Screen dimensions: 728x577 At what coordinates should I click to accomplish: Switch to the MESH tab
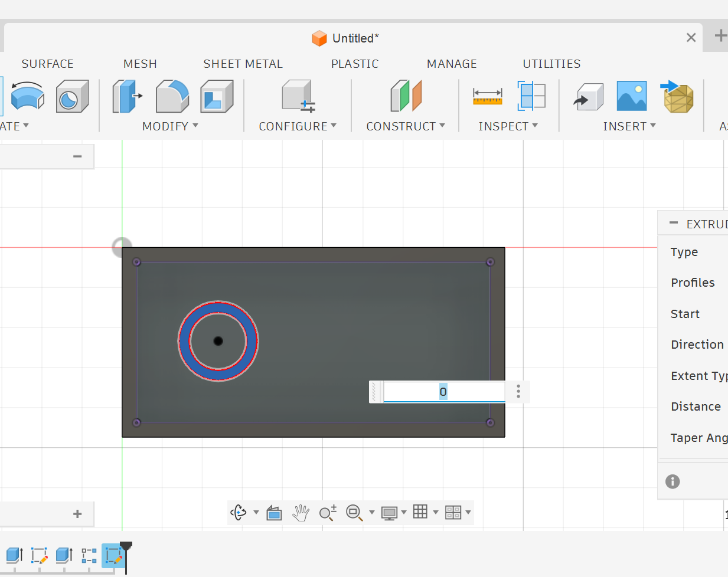pyautogui.click(x=140, y=64)
